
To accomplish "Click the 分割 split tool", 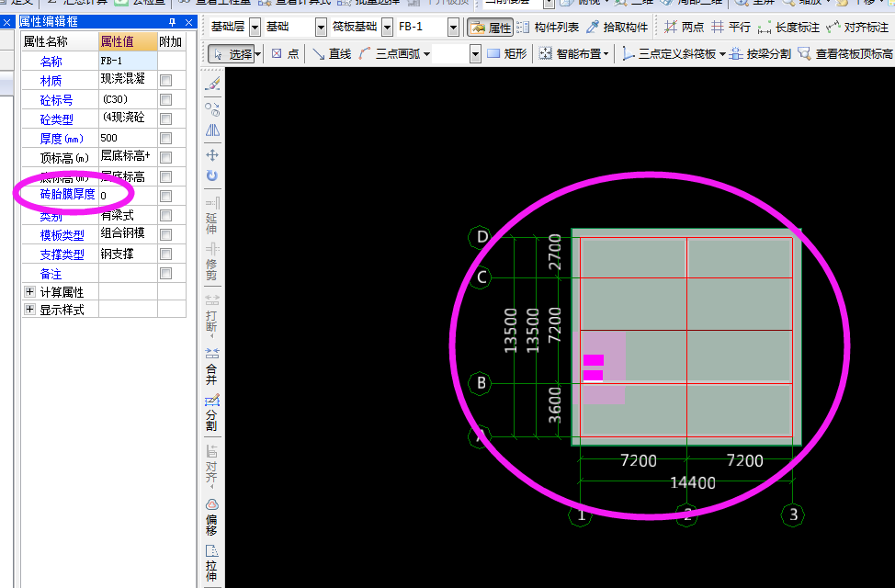I will click(x=211, y=413).
